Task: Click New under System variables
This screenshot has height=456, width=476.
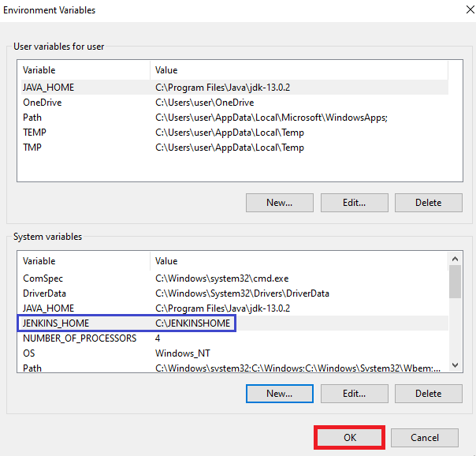Action: (x=279, y=394)
